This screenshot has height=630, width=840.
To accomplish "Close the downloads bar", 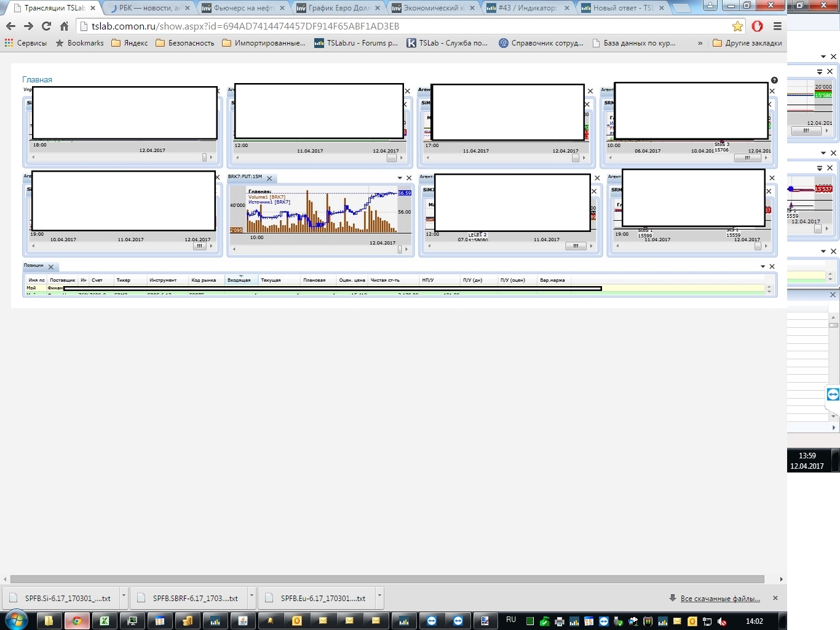I will coord(775,598).
